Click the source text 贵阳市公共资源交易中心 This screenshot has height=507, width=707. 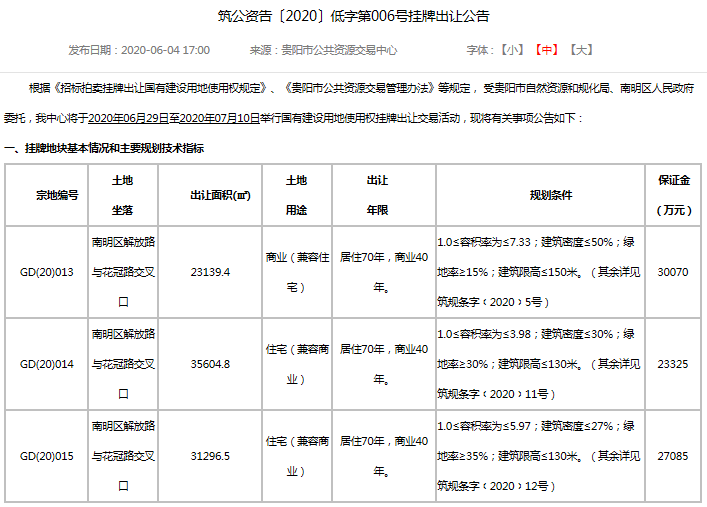point(339,50)
